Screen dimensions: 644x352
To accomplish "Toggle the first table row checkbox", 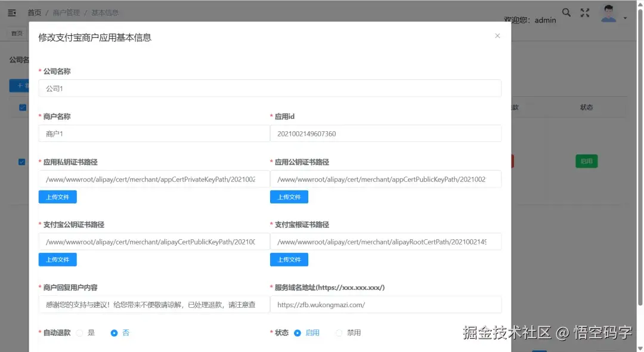I will pos(22,162).
